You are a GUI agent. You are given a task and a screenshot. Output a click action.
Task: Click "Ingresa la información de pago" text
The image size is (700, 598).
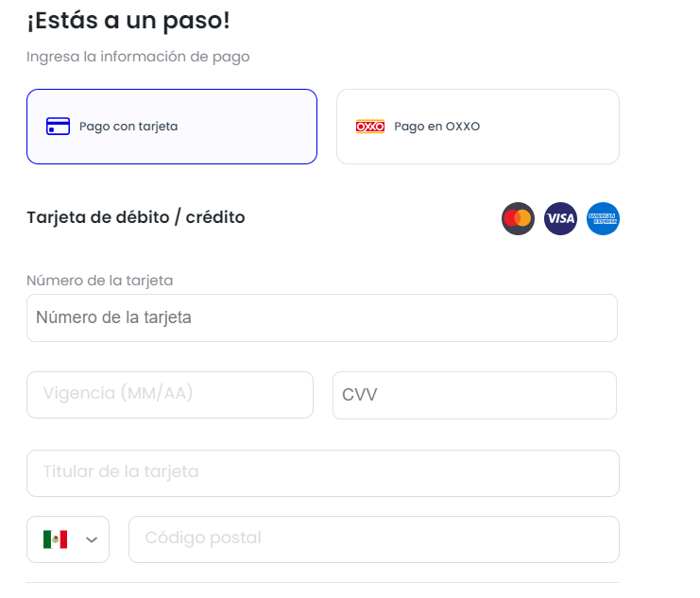(x=138, y=57)
